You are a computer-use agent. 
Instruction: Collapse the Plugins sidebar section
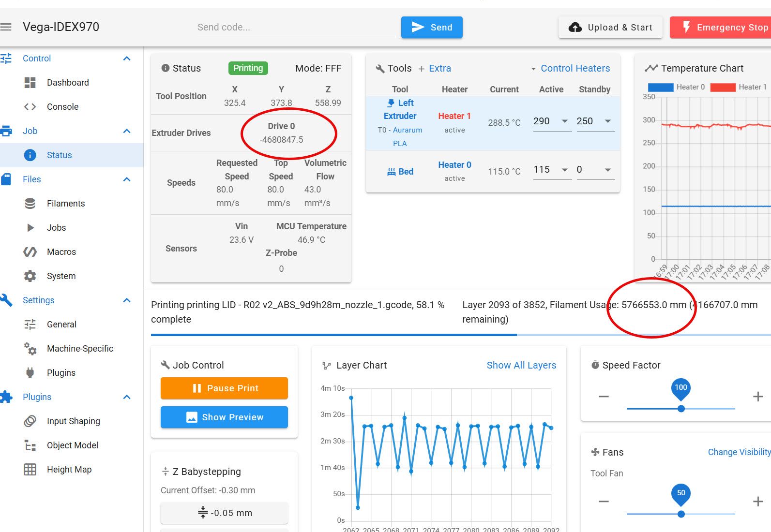click(x=127, y=397)
